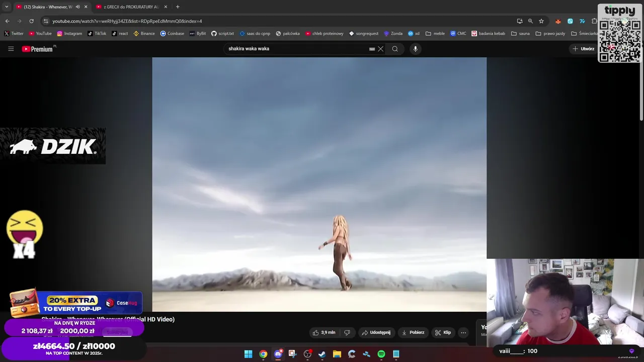644x362 pixels.
Task: Expand the sauna bookmark folder
Action: (521, 34)
